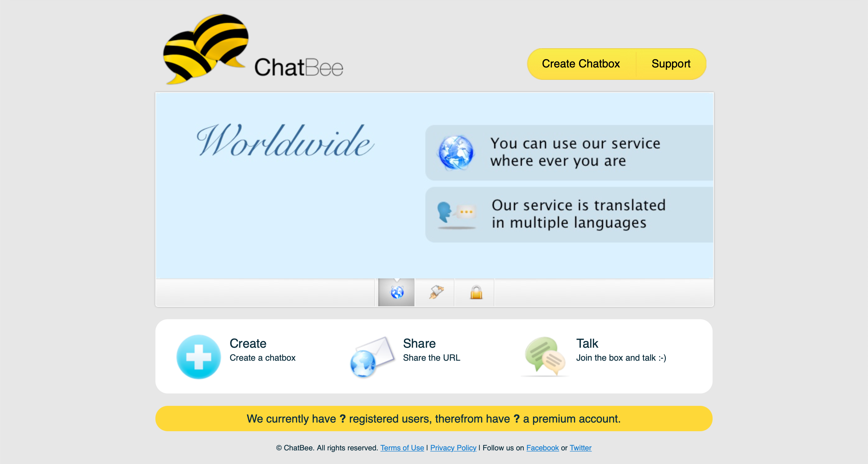
Task: Click 'You can use our service' text
Action: (x=575, y=144)
